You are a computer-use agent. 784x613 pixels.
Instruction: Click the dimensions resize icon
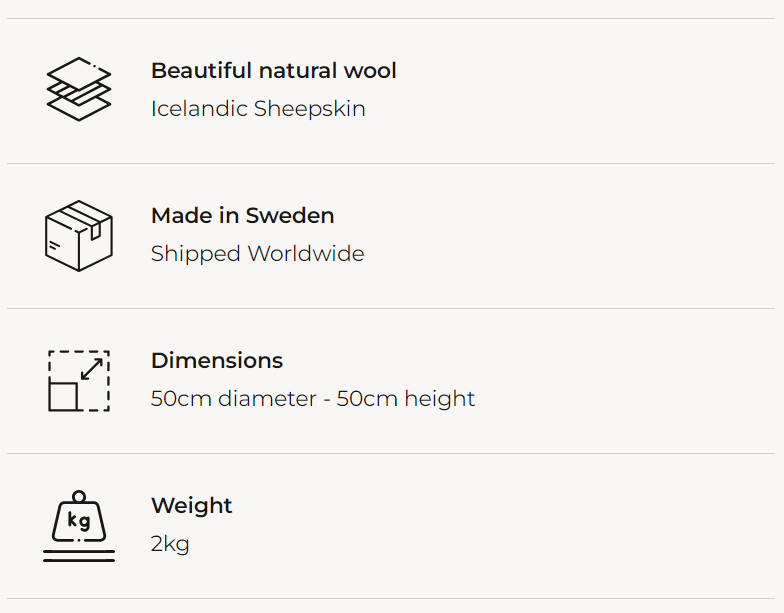[79, 380]
